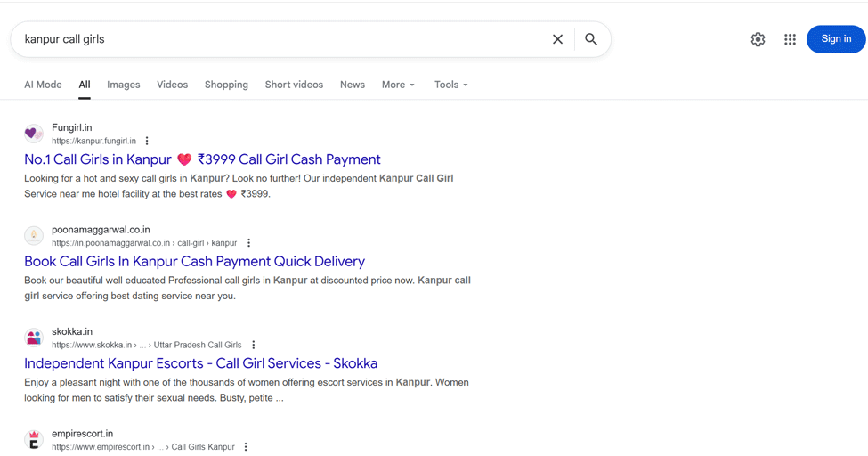Open the settings gear icon

pyautogui.click(x=758, y=39)
